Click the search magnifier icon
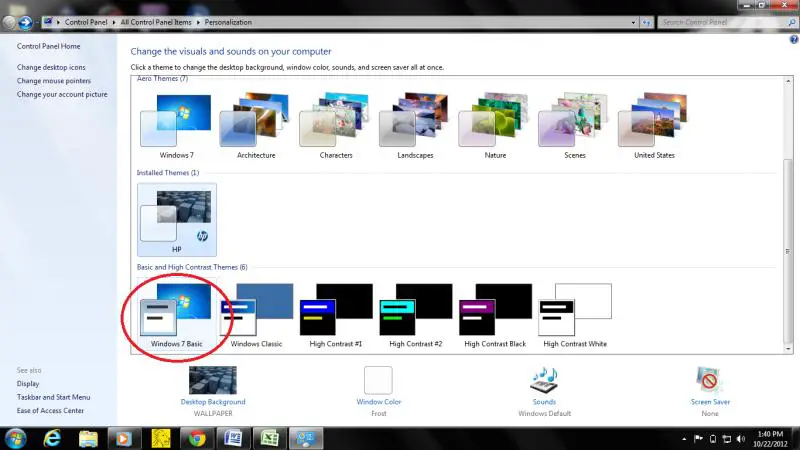 (792, 22)
